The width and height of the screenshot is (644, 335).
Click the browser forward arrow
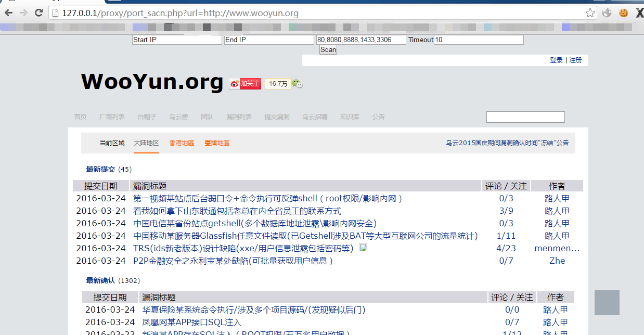tap(24, 13)
